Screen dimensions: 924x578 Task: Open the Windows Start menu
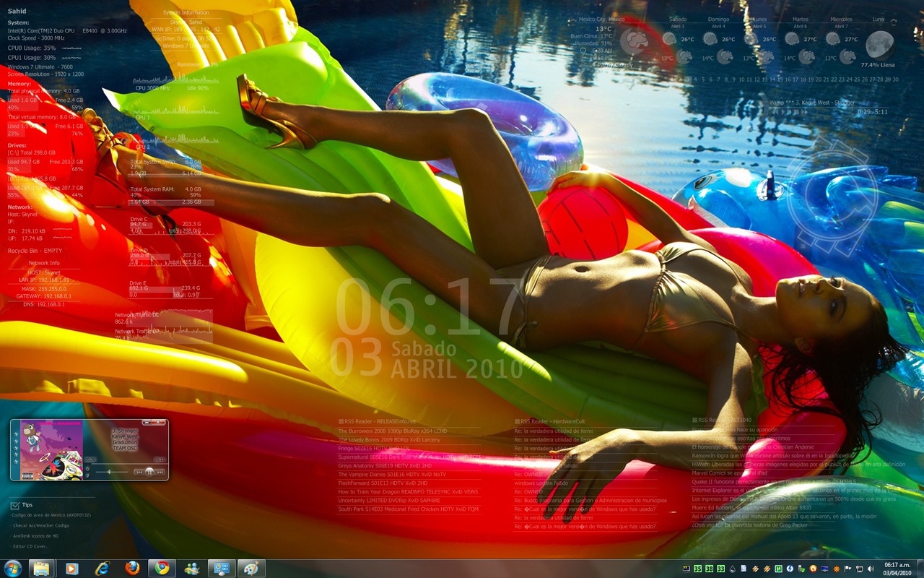click(13, 569)
